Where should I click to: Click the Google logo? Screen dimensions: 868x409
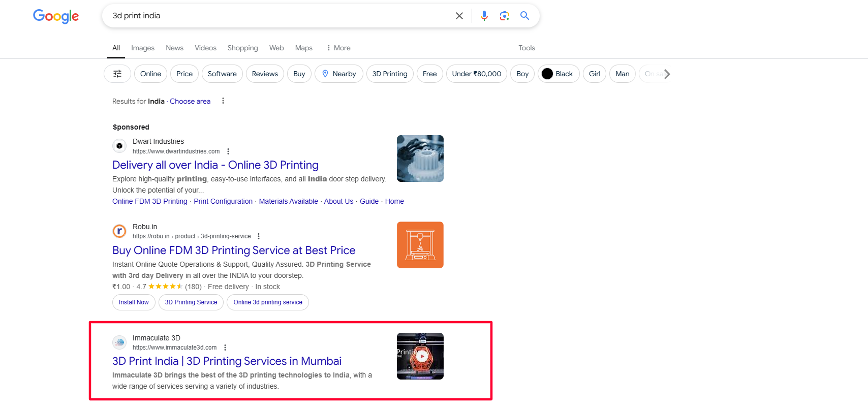coord(56,16)
